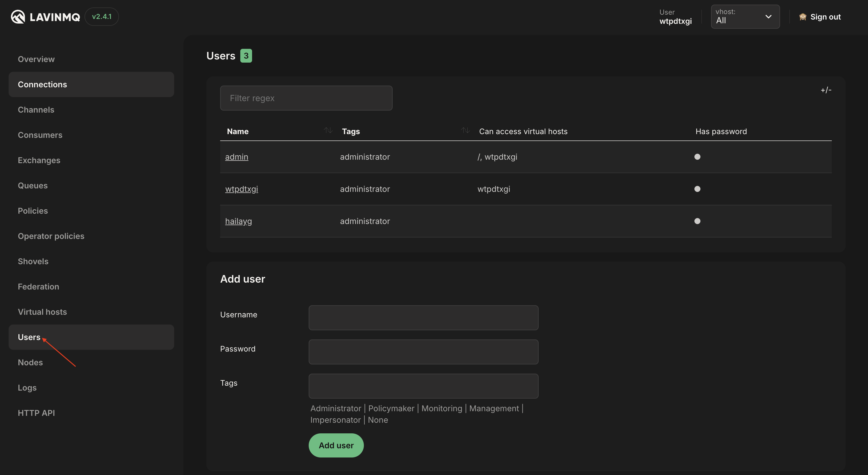This screenshot has width=868, height=475.
Task: Open the vhost dropdown
Action: [745, 16]
